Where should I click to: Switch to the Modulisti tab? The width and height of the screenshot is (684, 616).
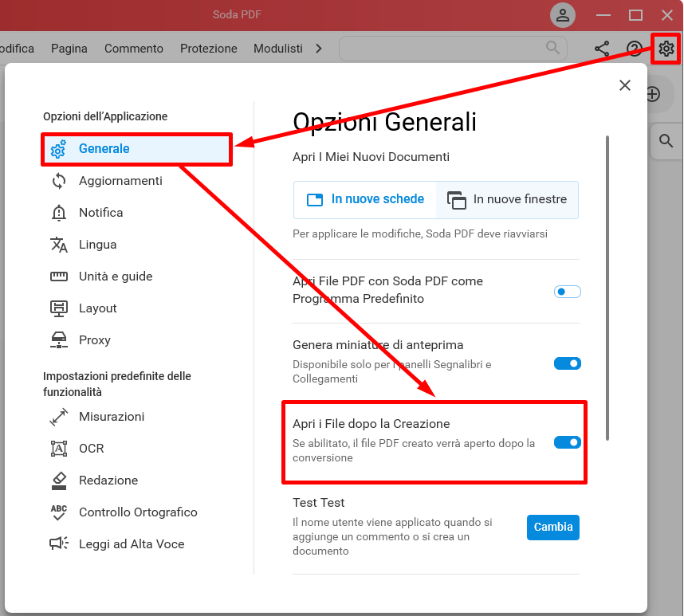[x=278, y=49]
